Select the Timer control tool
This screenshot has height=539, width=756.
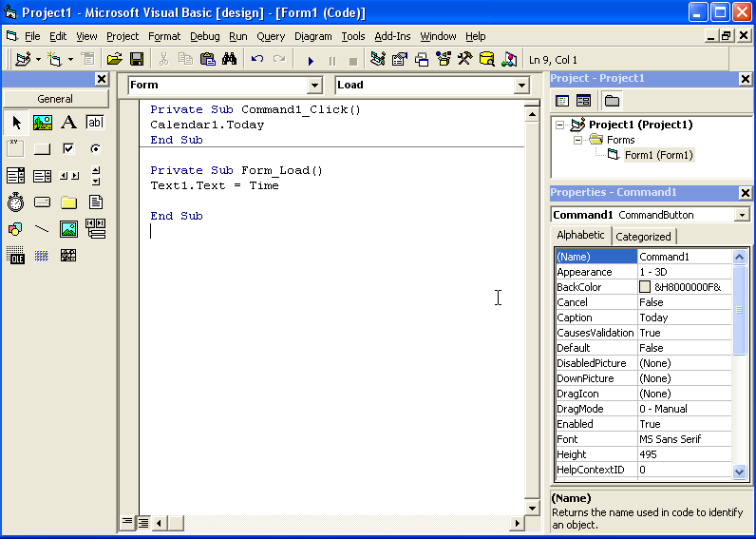[16, 202]
